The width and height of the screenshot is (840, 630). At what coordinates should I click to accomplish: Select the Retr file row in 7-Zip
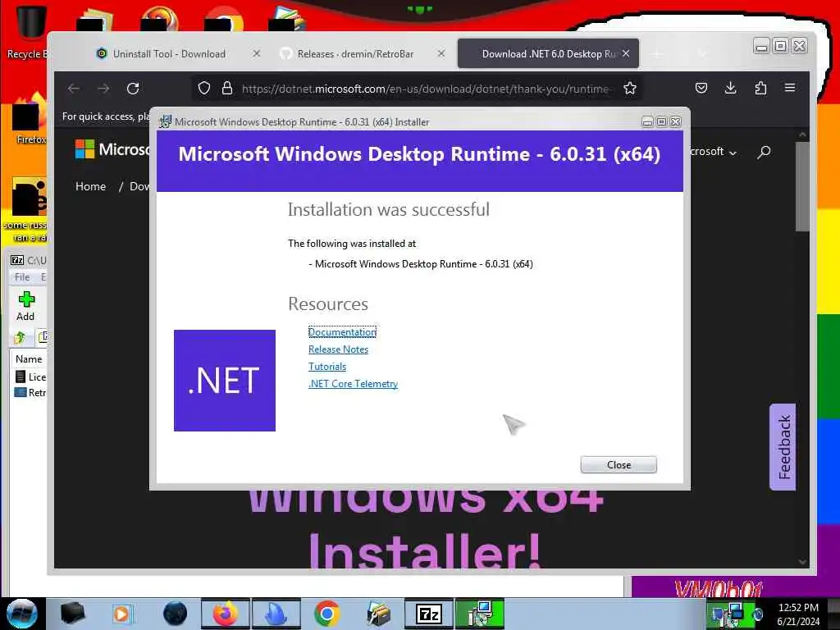tap(30, 392)
